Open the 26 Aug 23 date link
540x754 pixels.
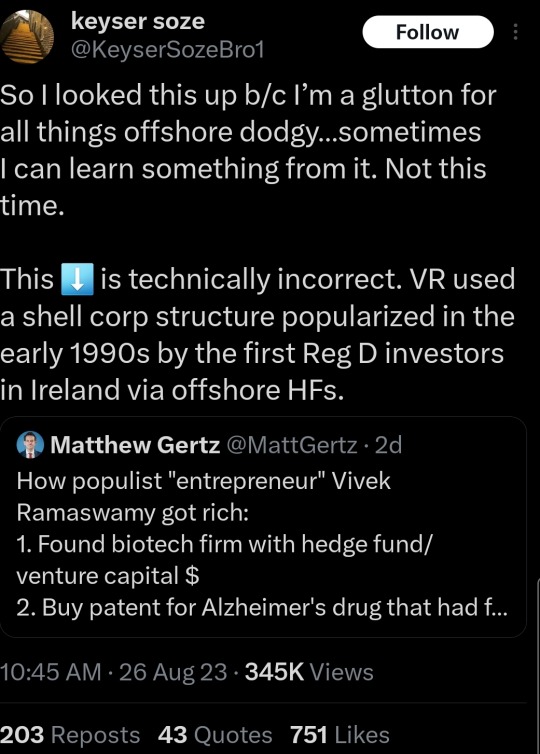click(173, 672)
